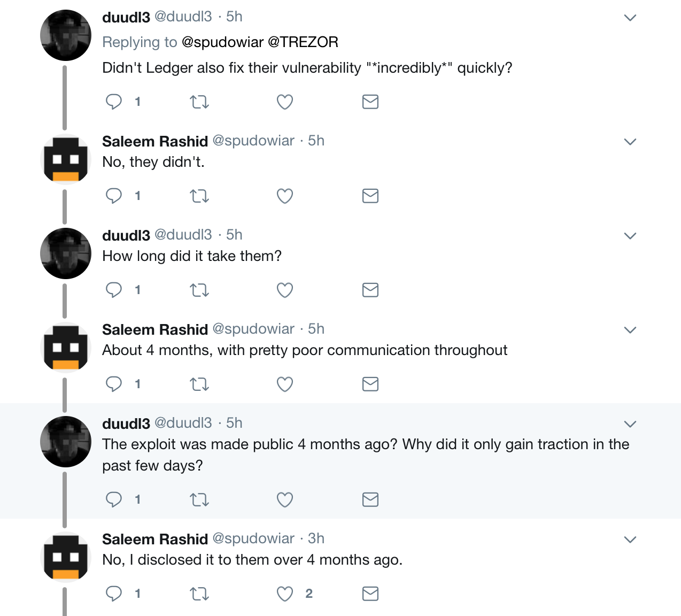Retweet the "No, they didn't." tweet
Viewport: 681px width, 616px height.
click(199, 196)
